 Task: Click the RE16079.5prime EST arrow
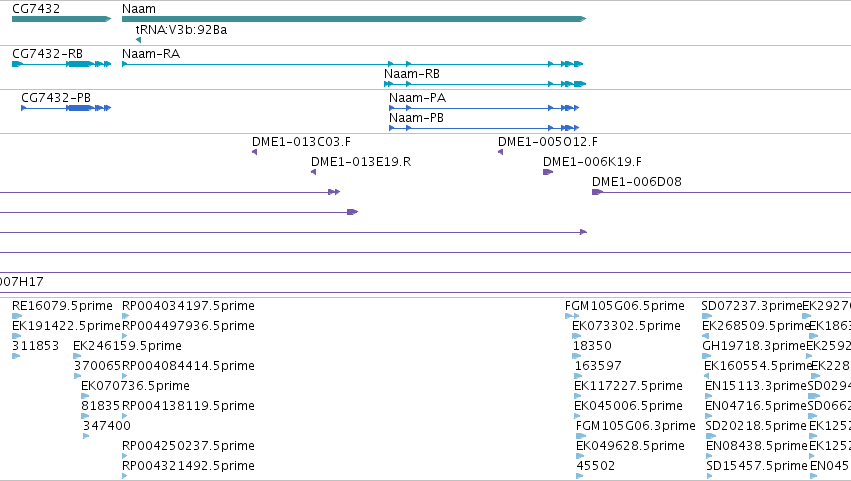(17, 316)
